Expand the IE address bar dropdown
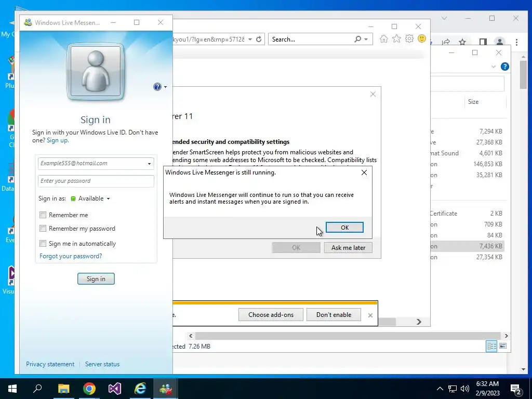The height and width of the screenshot is (399, 532). (x=250, y=39)
